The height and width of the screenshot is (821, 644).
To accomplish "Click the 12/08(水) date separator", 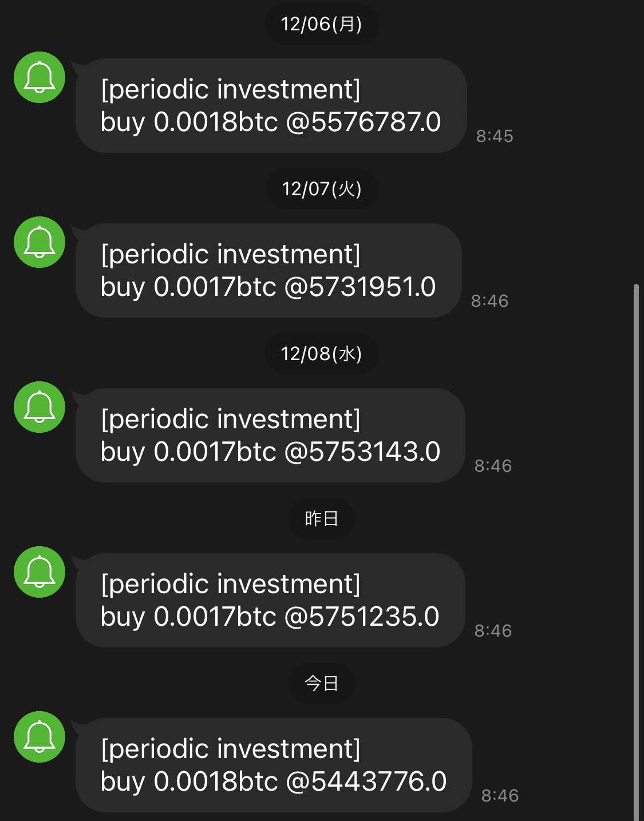I will point(321,354).
